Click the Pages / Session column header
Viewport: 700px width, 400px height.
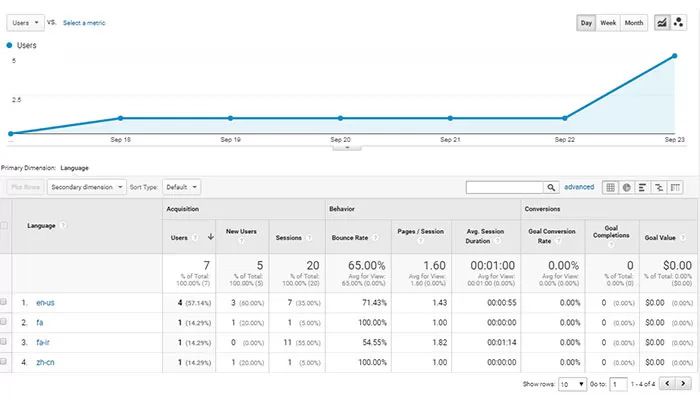tap(421, 231)
